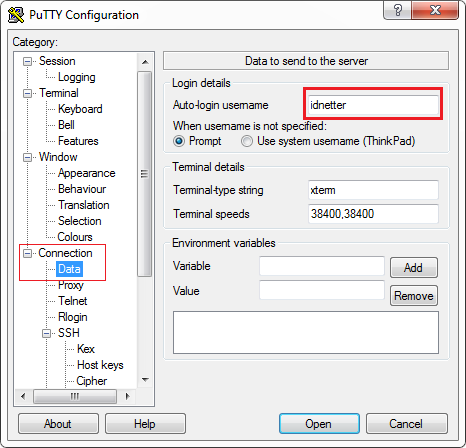The height and width of the screenshot is (448, 466).
Task: Collapse the SSH tree node
Action: 46,333
